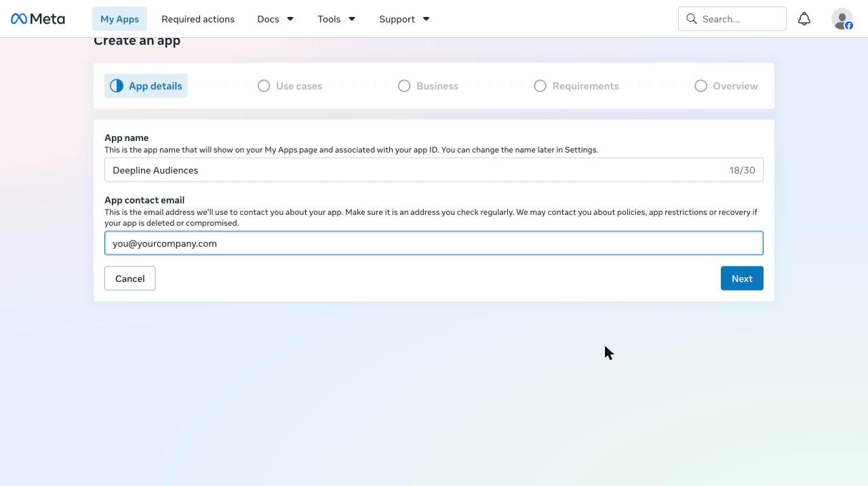
Task: Click the Search box in header
Action: point(732,19)
